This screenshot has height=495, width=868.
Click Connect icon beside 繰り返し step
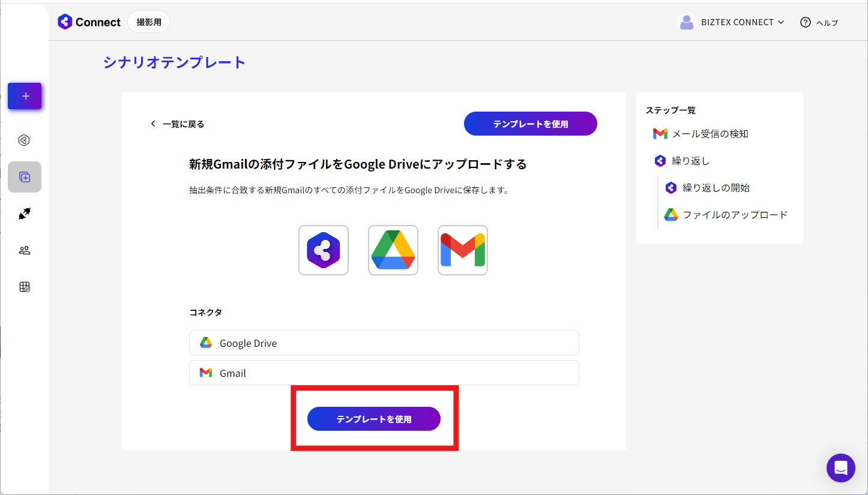[x=660, y=161]
